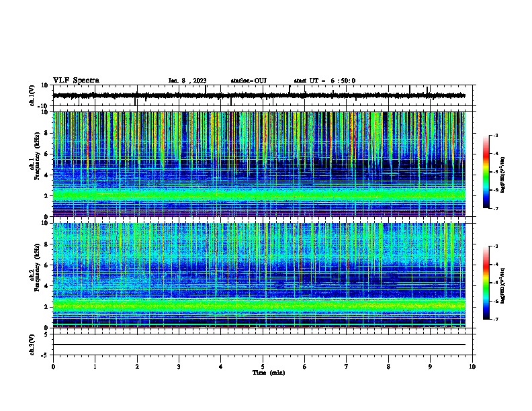The height and width of the screenshot is (411, 532).
Task: Click time axis tick label "3"
Action: tap(179, 367)
